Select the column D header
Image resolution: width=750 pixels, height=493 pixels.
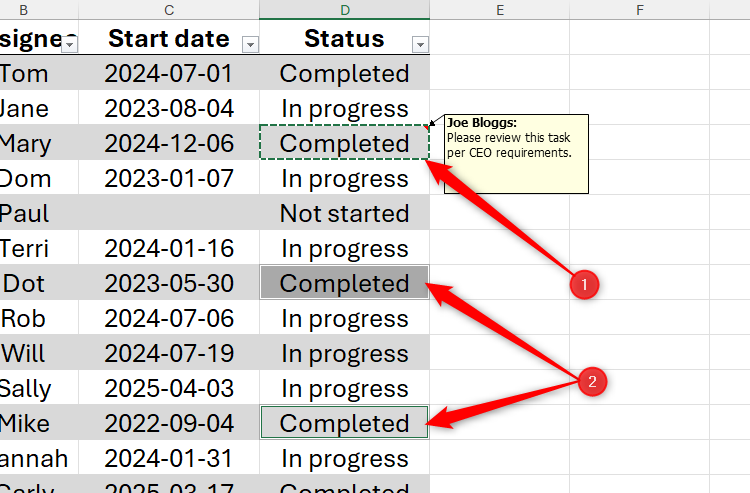point(344,10)
